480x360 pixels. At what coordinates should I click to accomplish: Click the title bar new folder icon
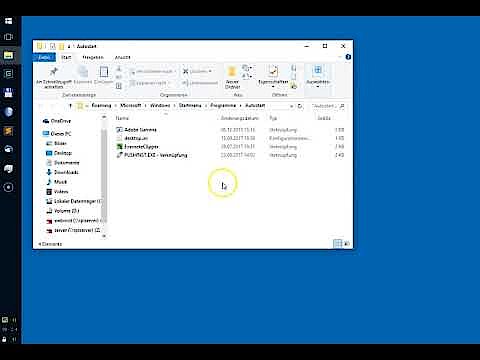[x=61, y=46]
